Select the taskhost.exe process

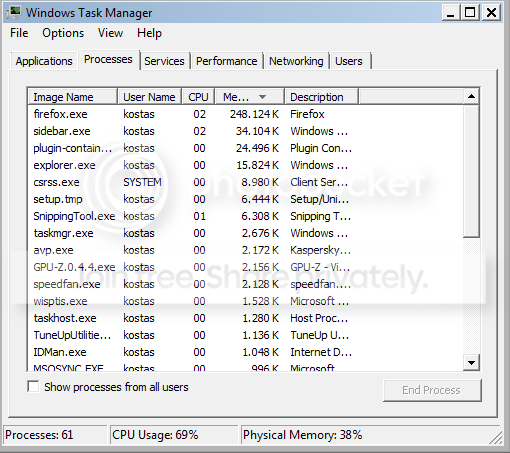click(246, 318)
